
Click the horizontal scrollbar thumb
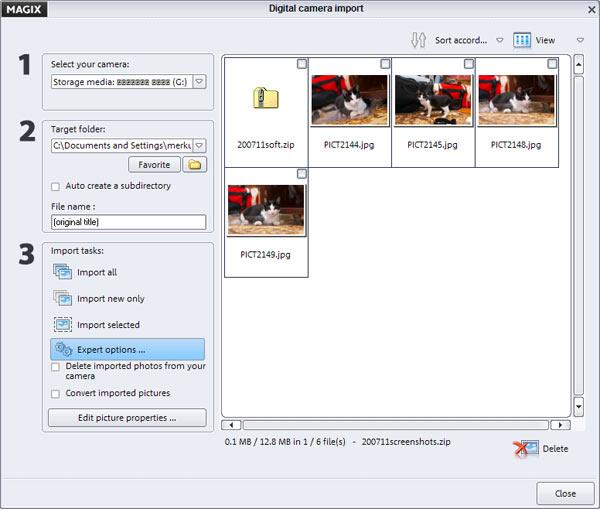[396, 425]
